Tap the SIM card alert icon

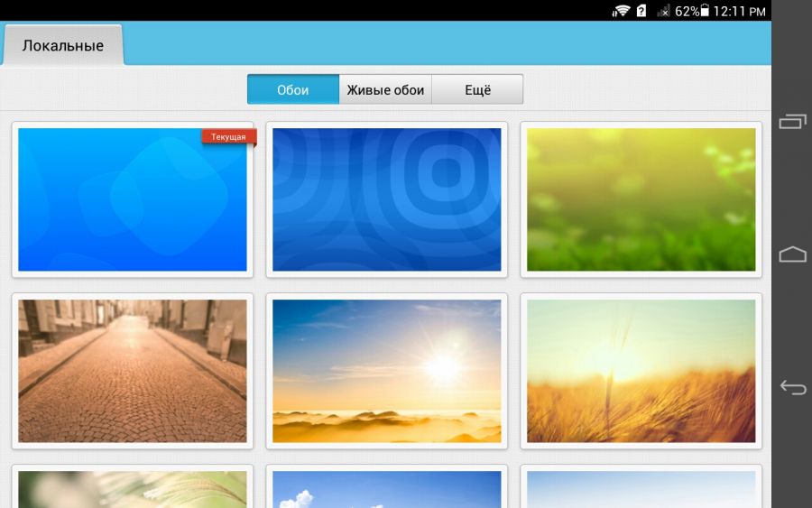[641, 11]
